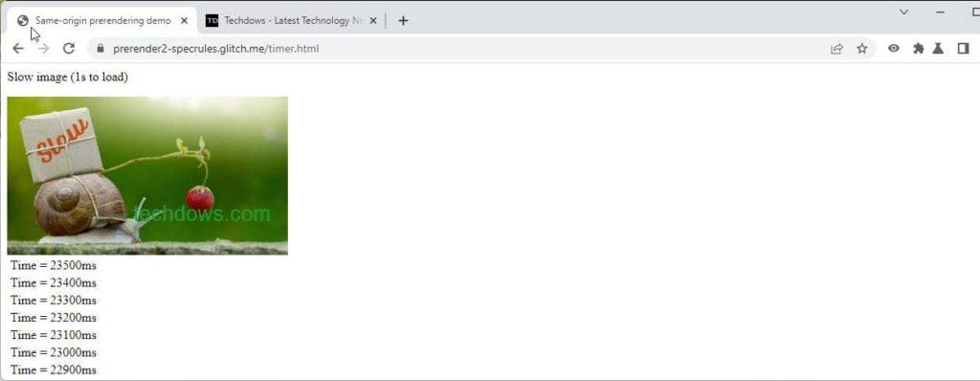Image resolution: width=980 pixels, height=381 pixels.
Task: Open the Extensions puzzle menu
Action: pyautogui.click(x=918, y=48)
